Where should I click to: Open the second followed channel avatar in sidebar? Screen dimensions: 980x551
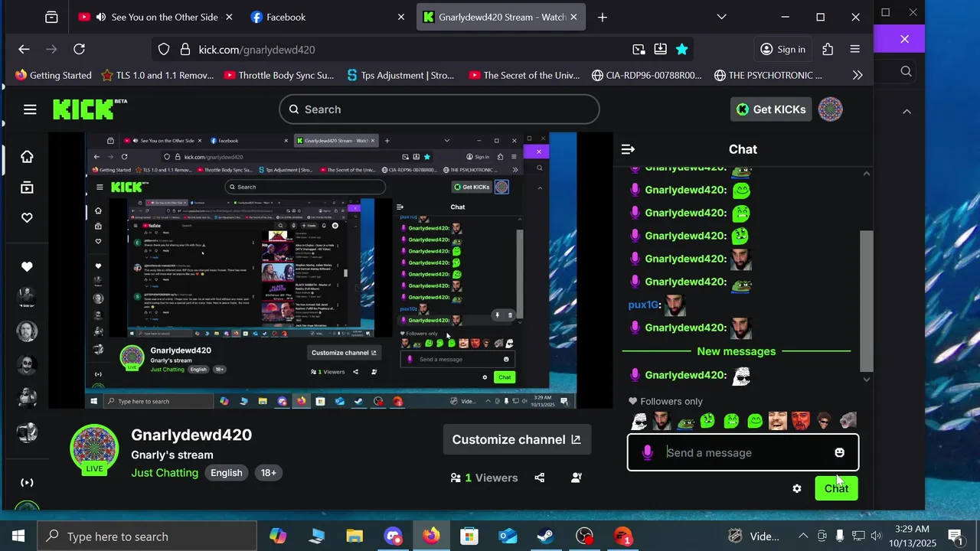[x=27, y=331]
